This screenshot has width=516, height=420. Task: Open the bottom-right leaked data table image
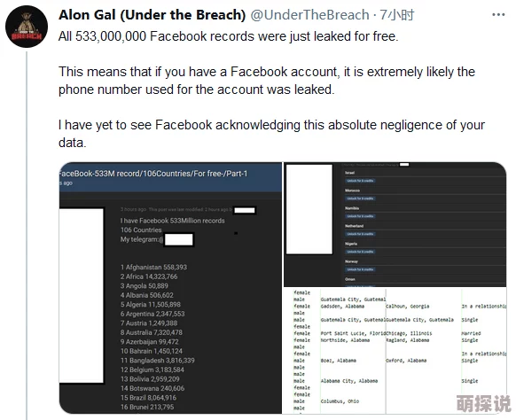coord(395,351)
